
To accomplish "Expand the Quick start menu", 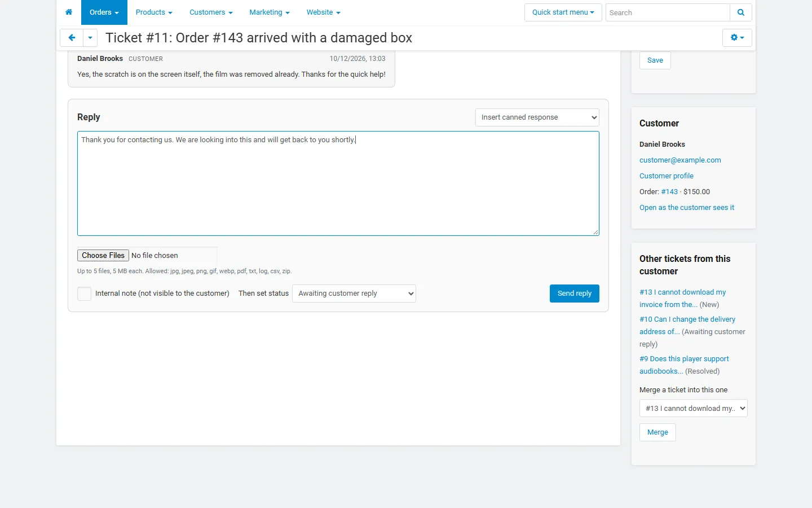I will point(563,12).
